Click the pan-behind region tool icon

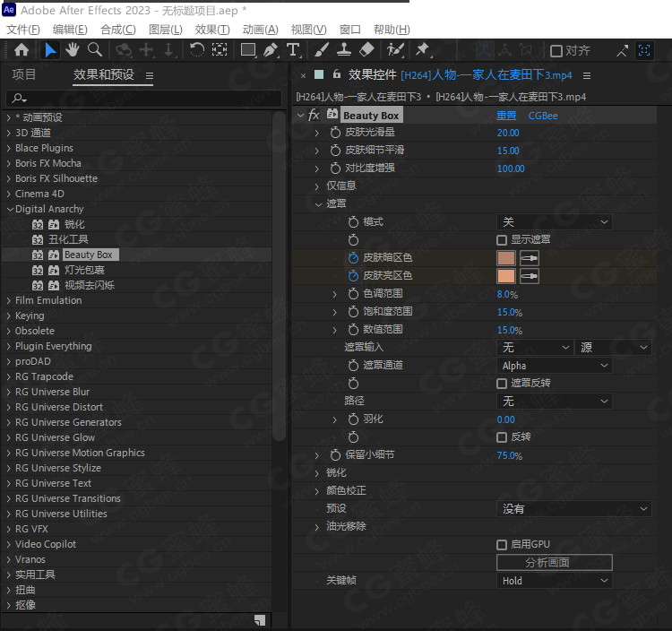(x=220, y=50)
